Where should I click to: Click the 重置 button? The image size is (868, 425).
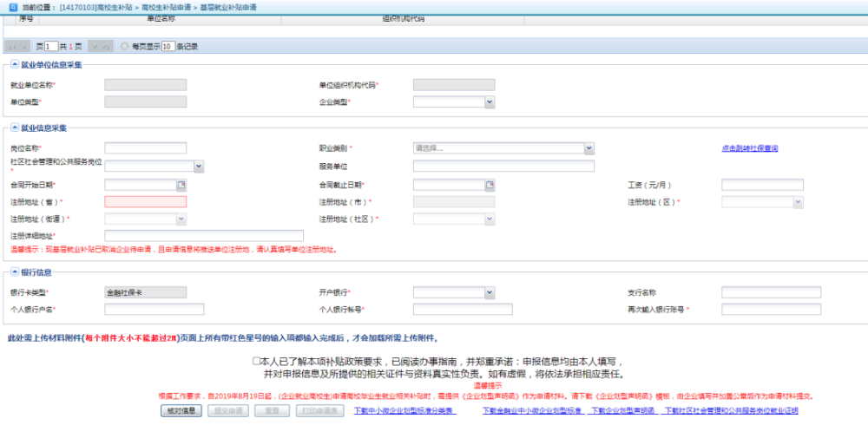coord(272,410)
